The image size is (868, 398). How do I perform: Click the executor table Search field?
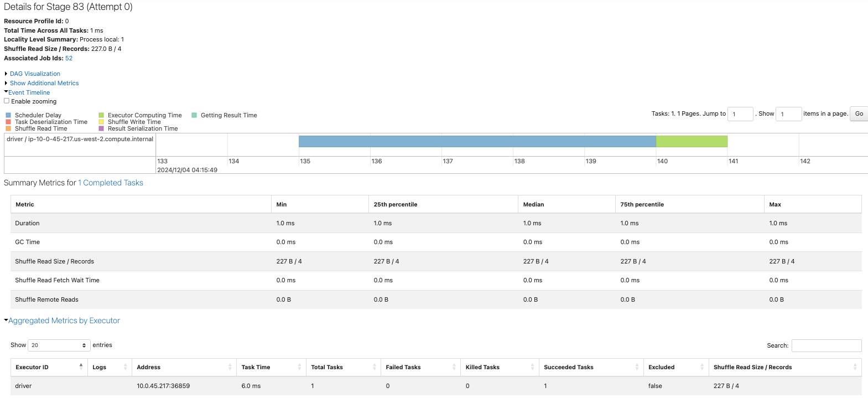coord(827,345)
